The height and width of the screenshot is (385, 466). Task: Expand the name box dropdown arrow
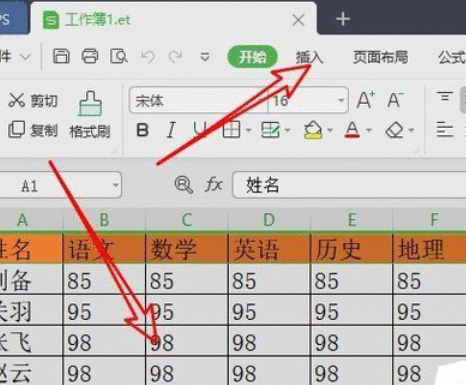click(x=115, y=185)
